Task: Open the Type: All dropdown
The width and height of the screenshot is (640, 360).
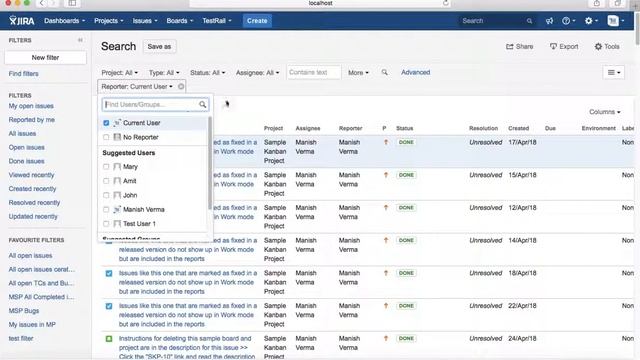Action: pyautogui.click(x=164, y=73)
